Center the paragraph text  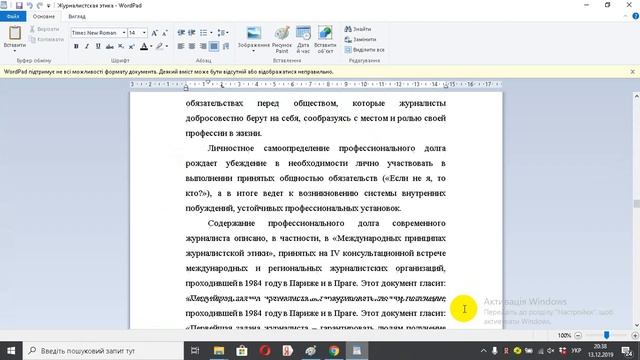tap(192, 47)
